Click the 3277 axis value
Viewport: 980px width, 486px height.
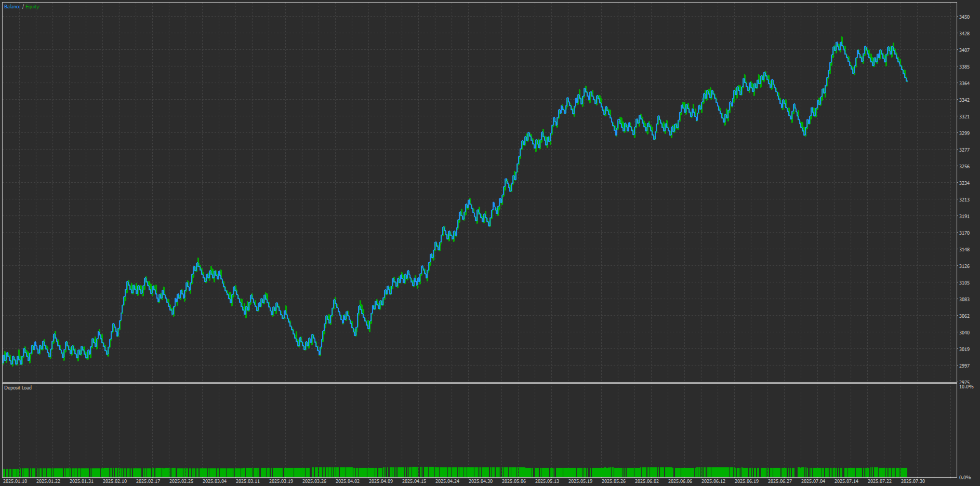964,150
